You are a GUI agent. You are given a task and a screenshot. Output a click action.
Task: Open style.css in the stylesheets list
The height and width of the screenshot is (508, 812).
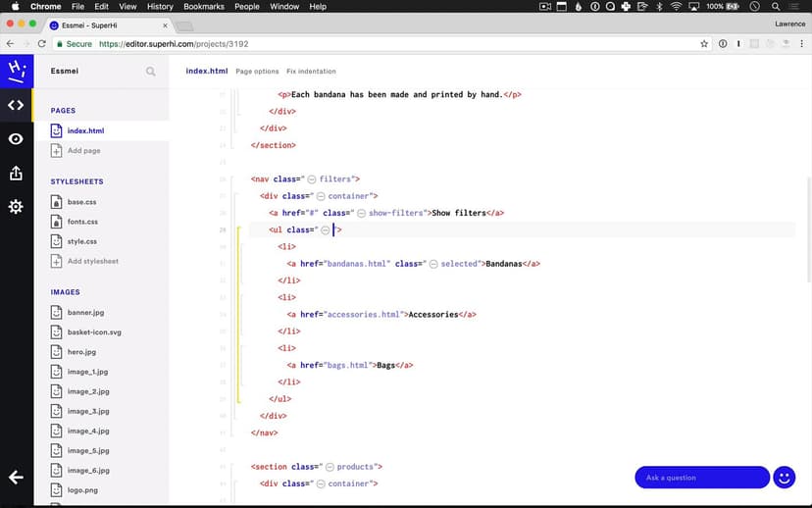(81, 241)
